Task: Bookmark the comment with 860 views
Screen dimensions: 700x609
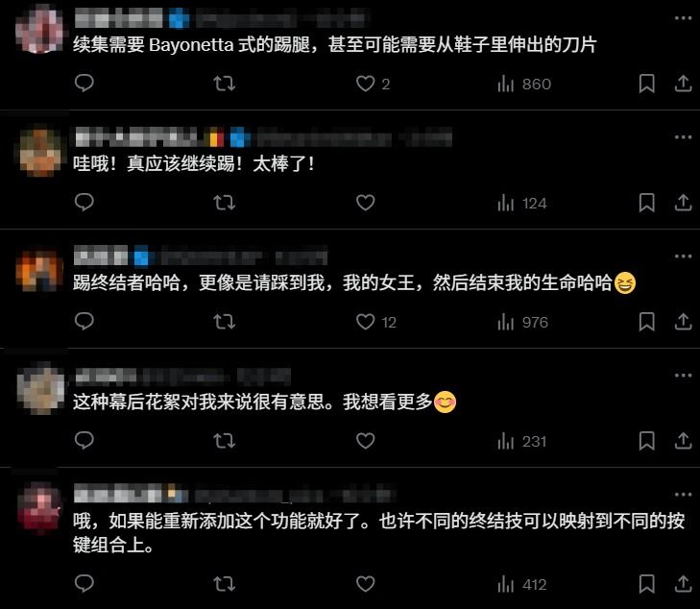Action: click(x=646, y=84)
